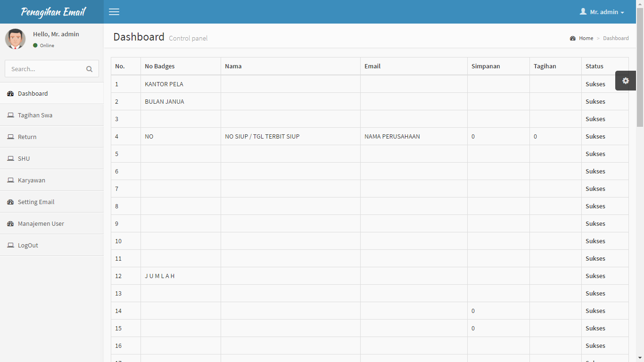
Task: Click the search magnifier icon
Action: [x=89, y=69]
